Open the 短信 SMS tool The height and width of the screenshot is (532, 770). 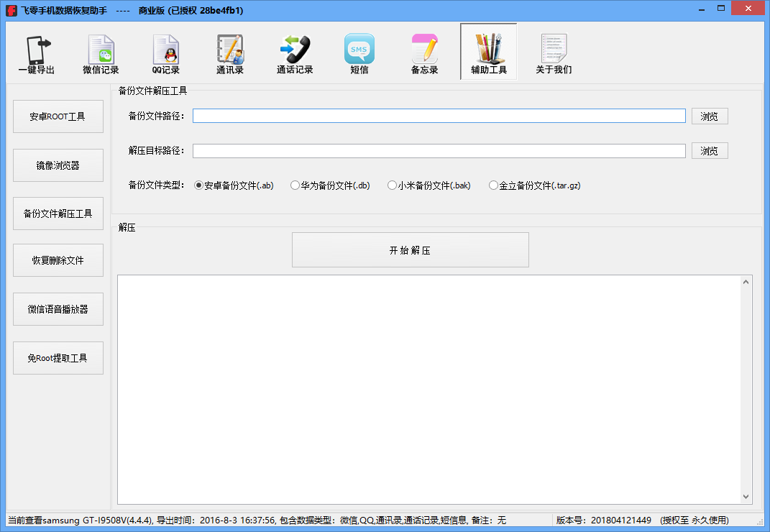[x=359, y=52]
